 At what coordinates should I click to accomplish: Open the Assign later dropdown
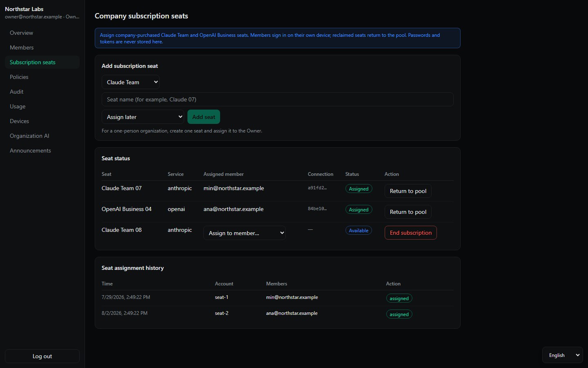tap(143, 117)
